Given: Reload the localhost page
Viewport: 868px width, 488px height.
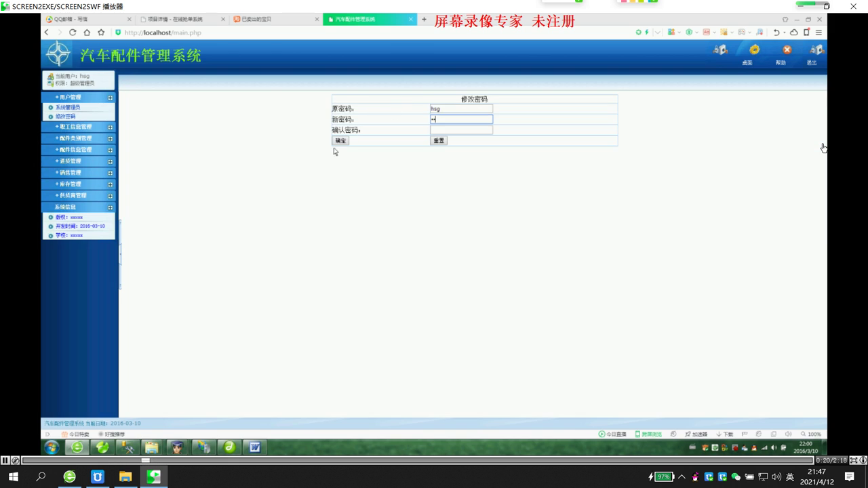Looking at the screenshot, I should tap(73, 33).
